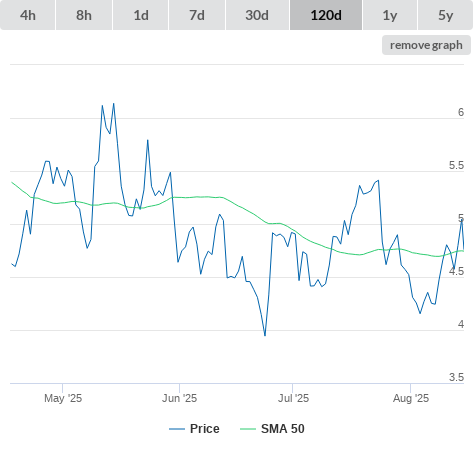Open the 7d time range view
474x455 pixels.
pyautogui.click(x=197, y=15)
